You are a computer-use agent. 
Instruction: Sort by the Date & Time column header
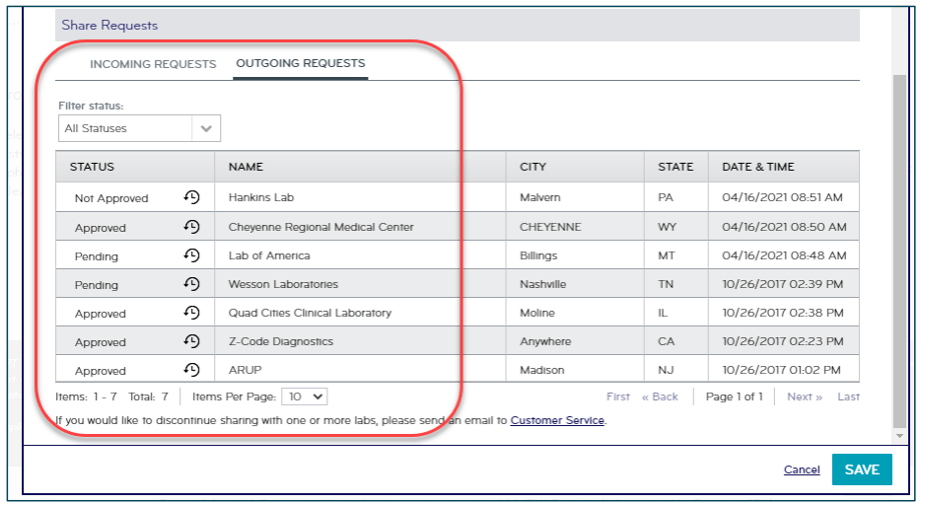[x=758, y=167]
